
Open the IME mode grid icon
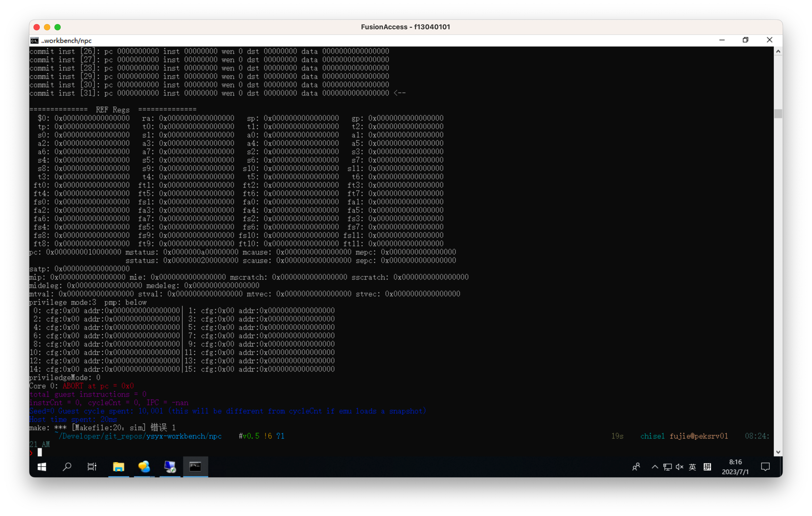click(x=707, y=467)
